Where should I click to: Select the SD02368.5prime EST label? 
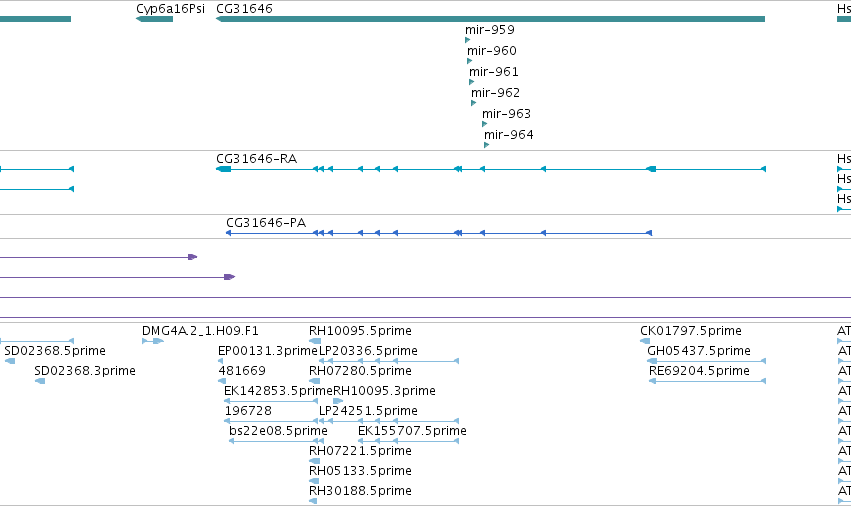[55, 351]
